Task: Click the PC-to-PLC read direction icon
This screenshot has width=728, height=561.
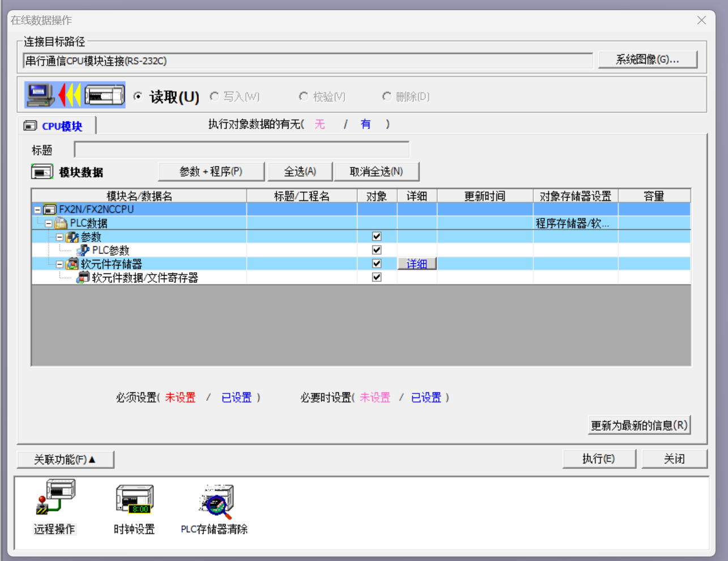Action: point(75,95)
